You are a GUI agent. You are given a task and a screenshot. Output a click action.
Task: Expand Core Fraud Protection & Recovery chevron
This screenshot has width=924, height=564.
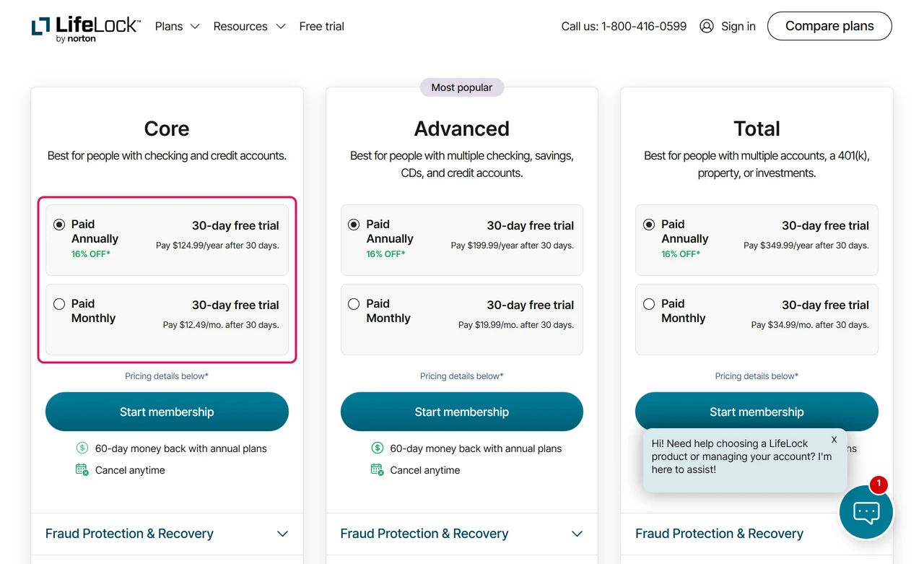[x=282, y=534]
